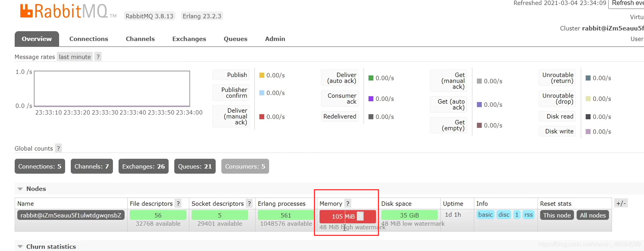Click black Disk read swatch
The image size is (644, 251).
588,116
